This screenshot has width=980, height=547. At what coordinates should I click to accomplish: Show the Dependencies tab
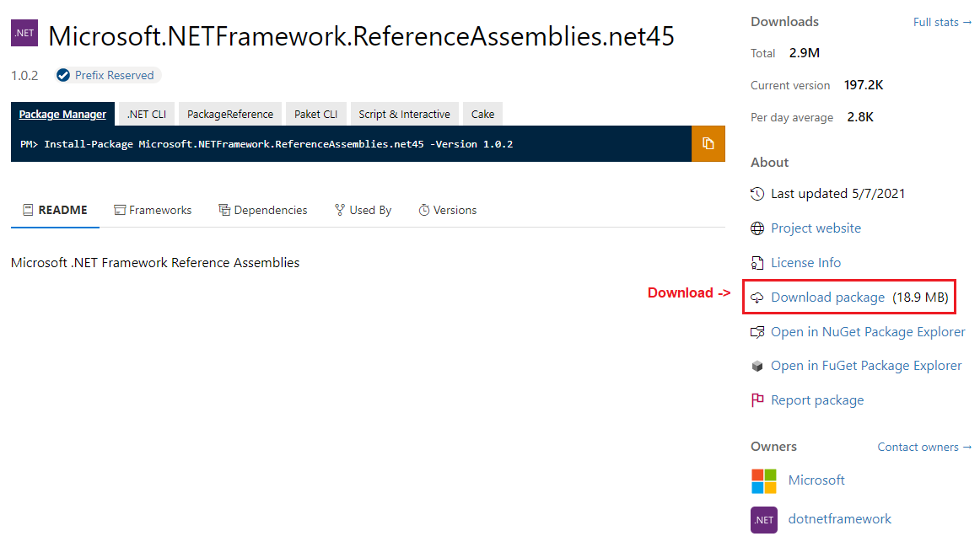click(x=262, y=210)
